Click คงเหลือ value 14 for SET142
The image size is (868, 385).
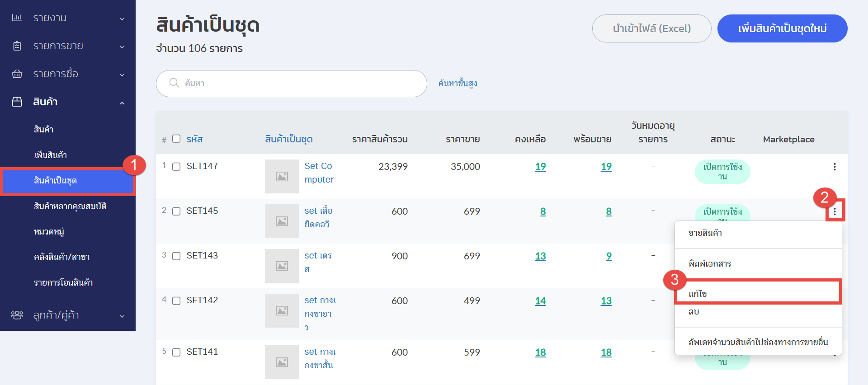pos(540,301)
